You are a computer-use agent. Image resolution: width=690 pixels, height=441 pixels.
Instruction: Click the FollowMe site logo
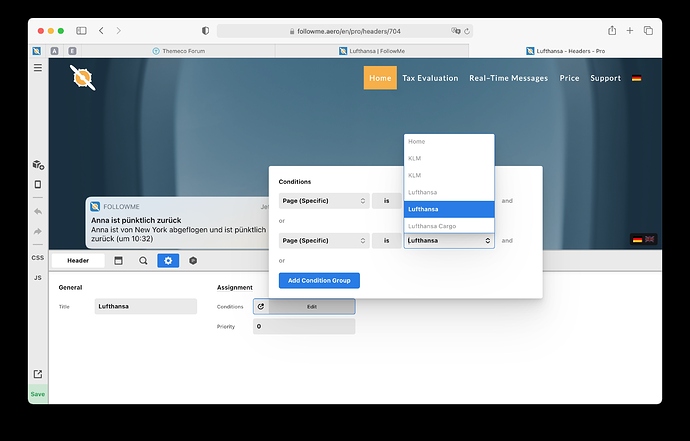82,78
